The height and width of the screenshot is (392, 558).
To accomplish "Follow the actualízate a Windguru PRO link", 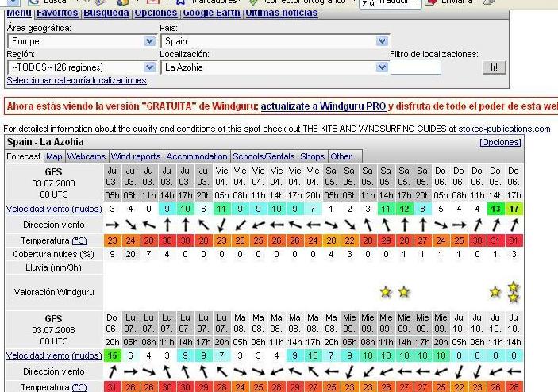I will 324,106.
